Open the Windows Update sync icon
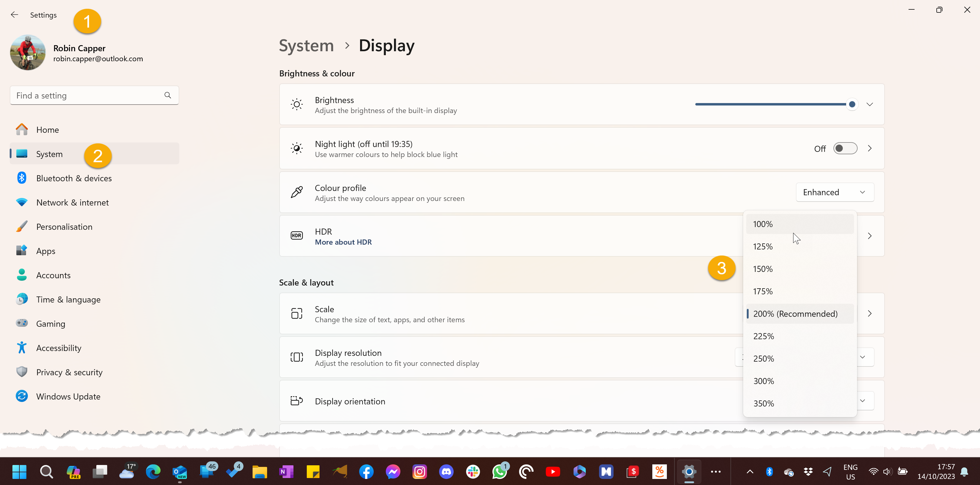980x485 pixels. click(x=22, y=396)
